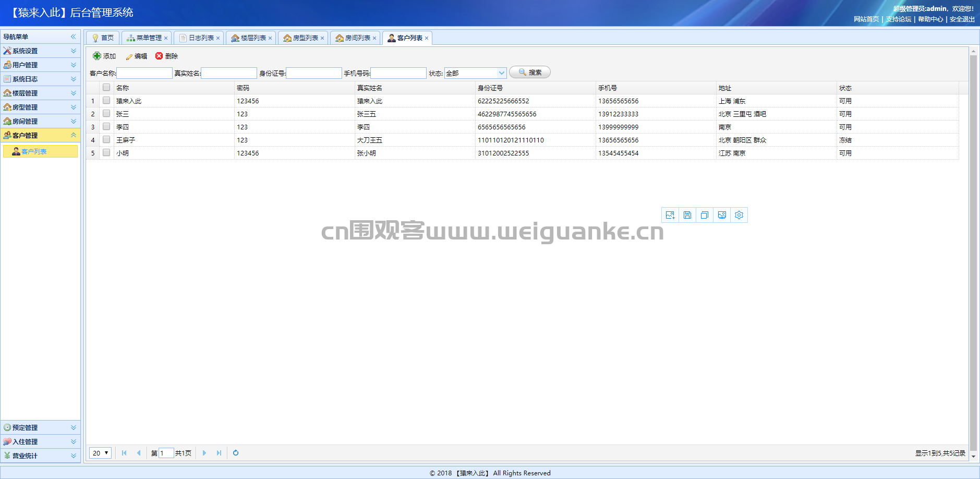Toggle the select-all header checkbox
This screenshot has width=980, height=479.
[106, 87]
